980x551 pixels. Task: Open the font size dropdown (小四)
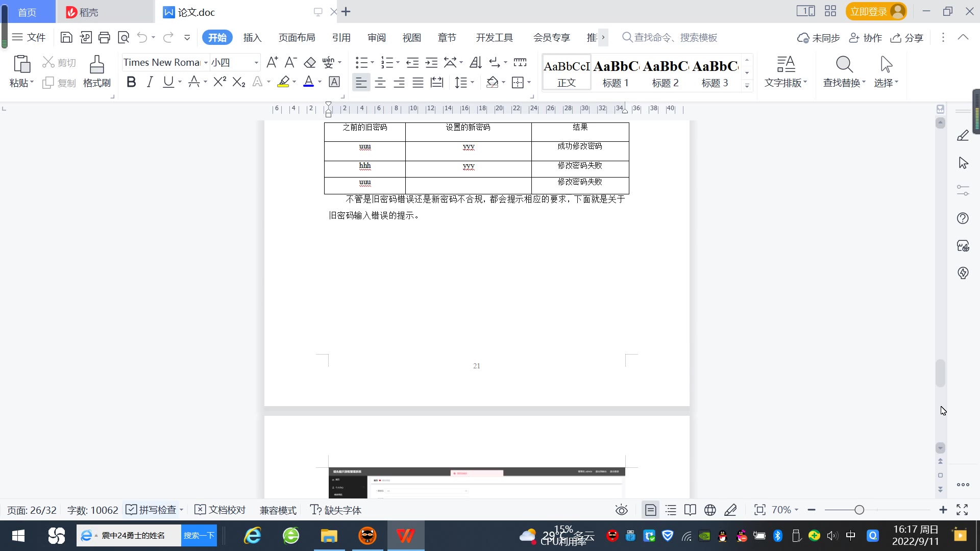coord(256,63)
